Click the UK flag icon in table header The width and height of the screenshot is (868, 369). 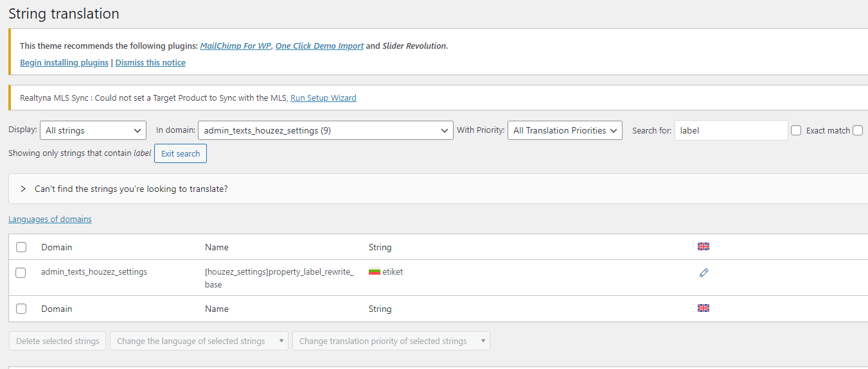pyautogui.click(x=704, y=246)
